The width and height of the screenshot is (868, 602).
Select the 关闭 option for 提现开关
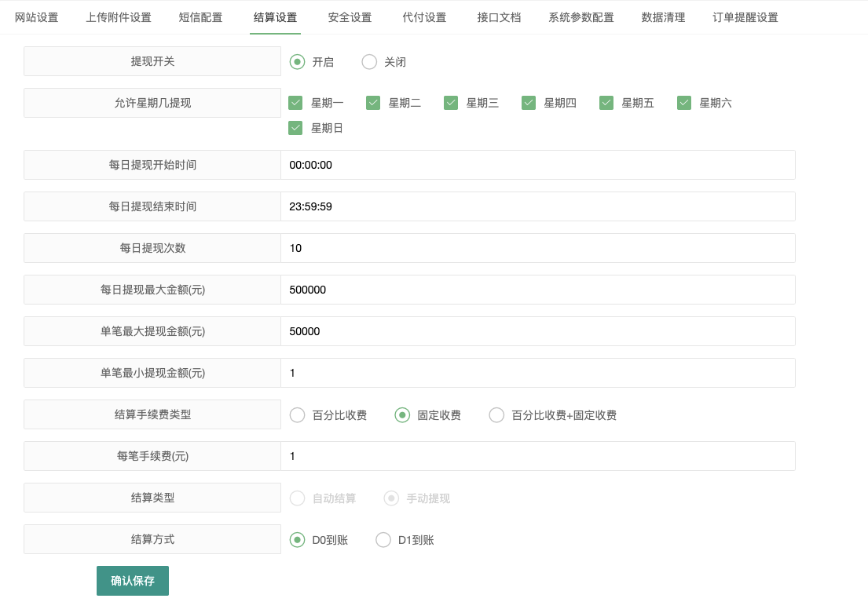point(369,61)
